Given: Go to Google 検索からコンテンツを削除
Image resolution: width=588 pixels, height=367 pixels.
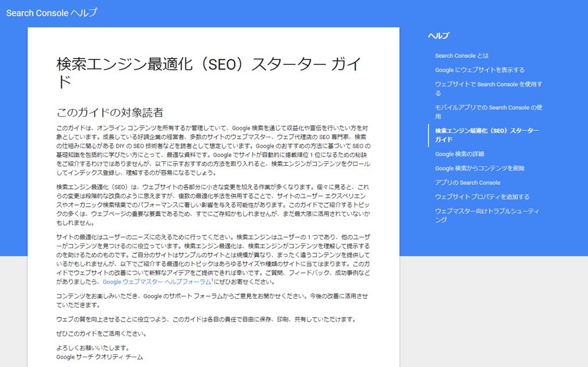Looking at the screenshot, I should (479, 168).
